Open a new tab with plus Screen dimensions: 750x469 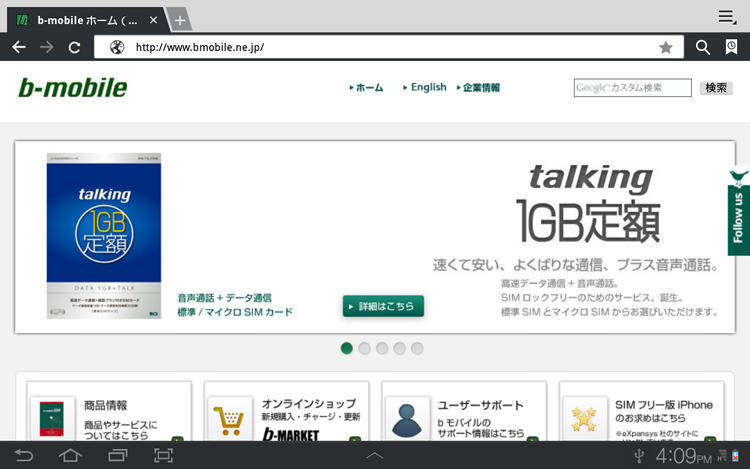(x=180, y=20)
